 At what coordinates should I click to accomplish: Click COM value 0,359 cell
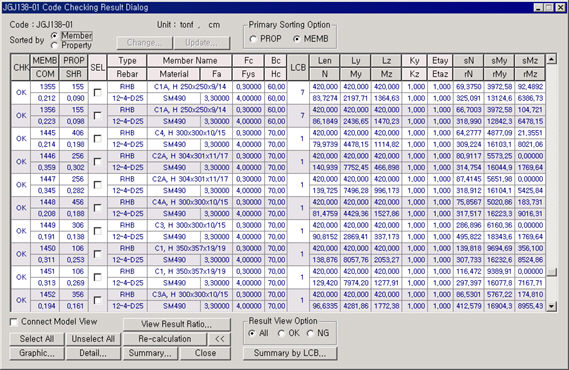coord(45,168)
